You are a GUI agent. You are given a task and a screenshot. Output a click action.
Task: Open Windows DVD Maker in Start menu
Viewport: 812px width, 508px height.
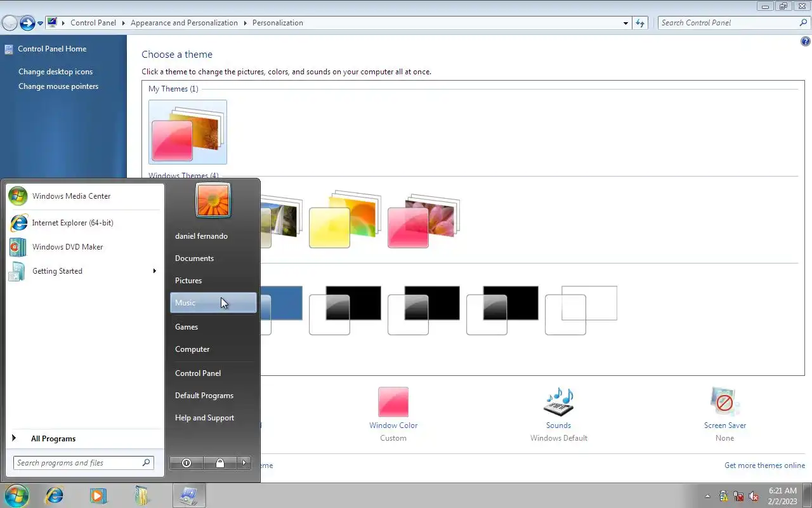(x=85, y=247)
